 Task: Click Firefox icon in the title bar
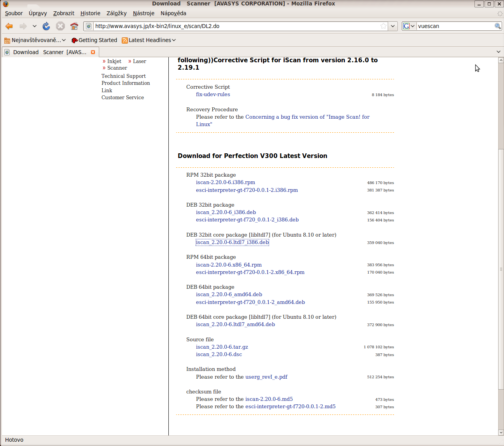[x=5, y=4]
